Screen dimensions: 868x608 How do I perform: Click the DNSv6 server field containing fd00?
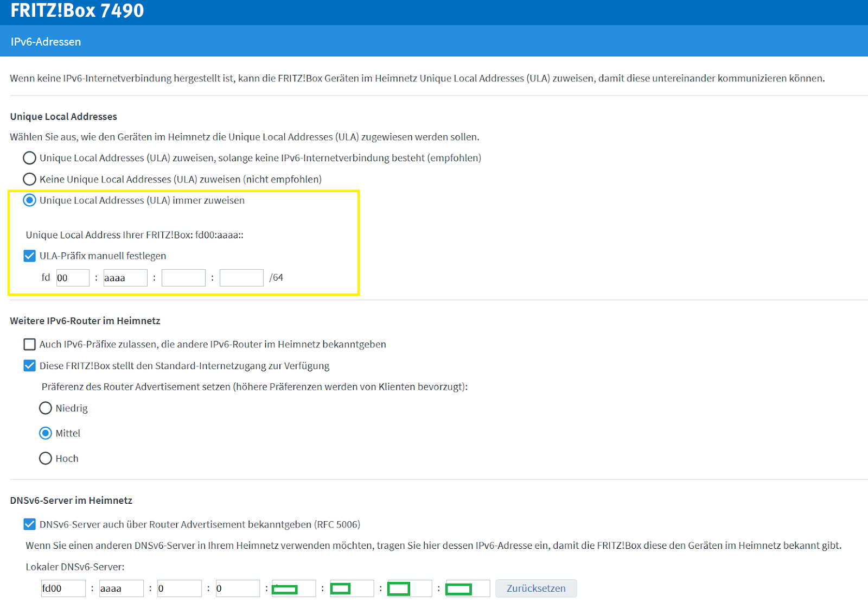63,588
